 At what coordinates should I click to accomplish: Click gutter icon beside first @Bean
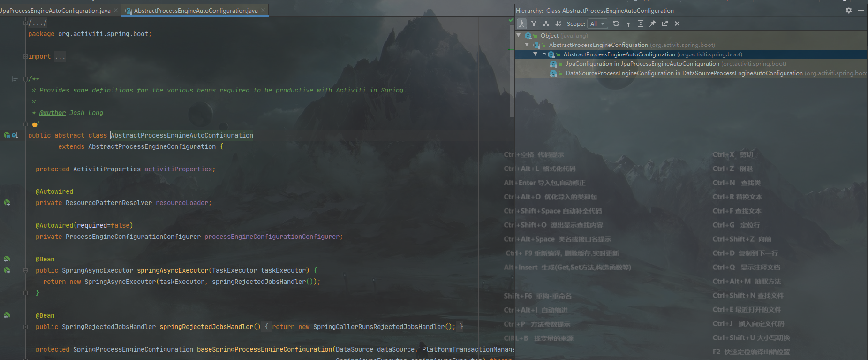(7, 259)
